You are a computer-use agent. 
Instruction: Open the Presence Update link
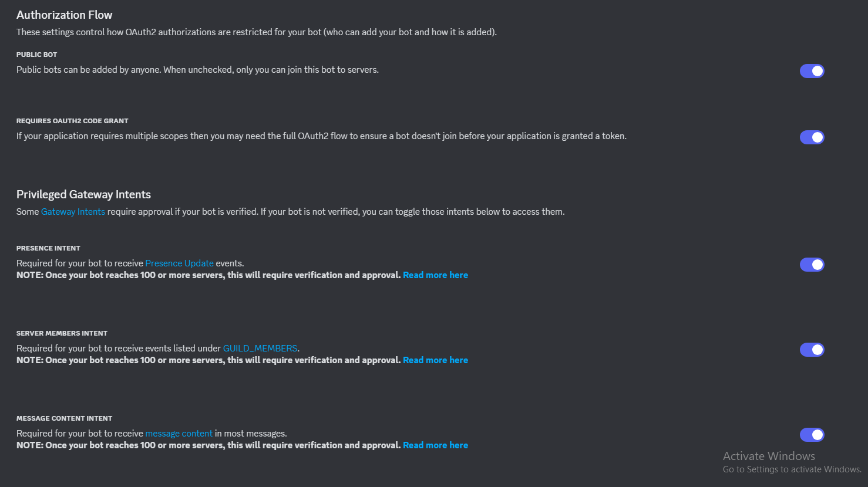tap(179, 263)
